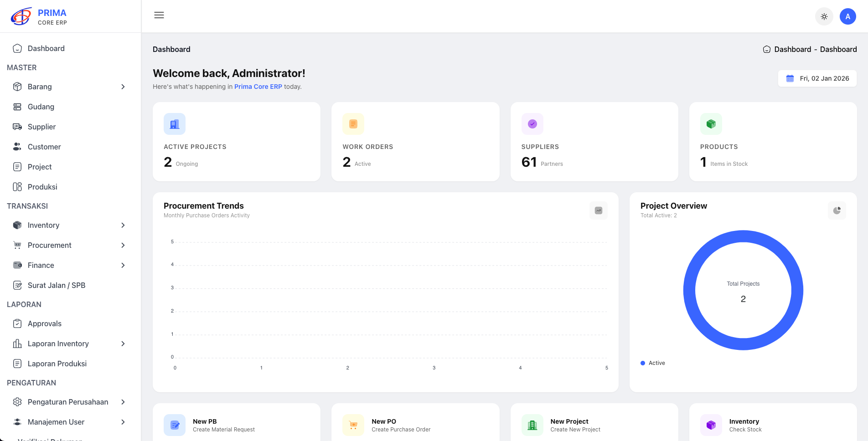Image resolution: width=868 pixels, height=441 pixels.
Task: Expand the Inventory submenu chevron
Action: 123,225
